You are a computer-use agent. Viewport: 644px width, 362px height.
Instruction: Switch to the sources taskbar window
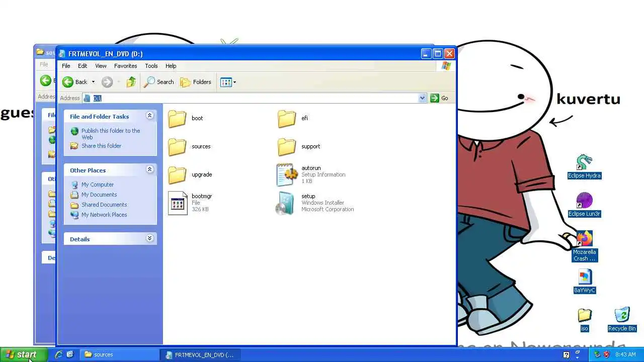pos(120,354)
